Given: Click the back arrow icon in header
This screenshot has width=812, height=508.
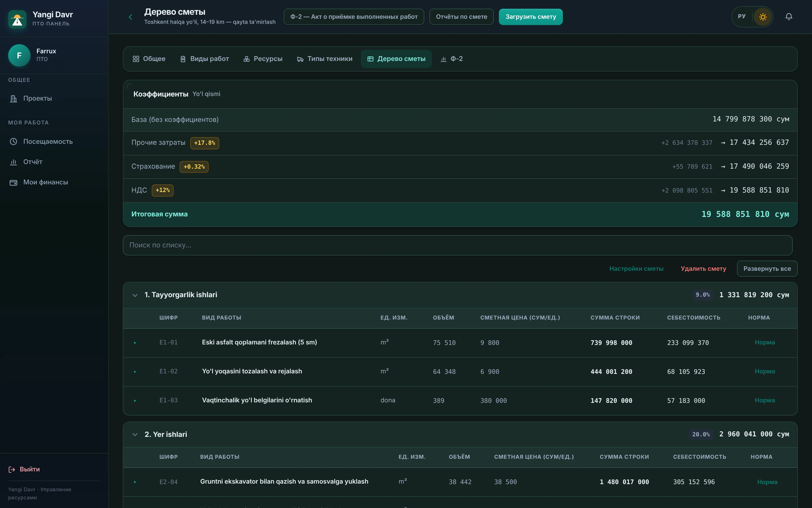Looking at the screenshot, I should (130, 17).
